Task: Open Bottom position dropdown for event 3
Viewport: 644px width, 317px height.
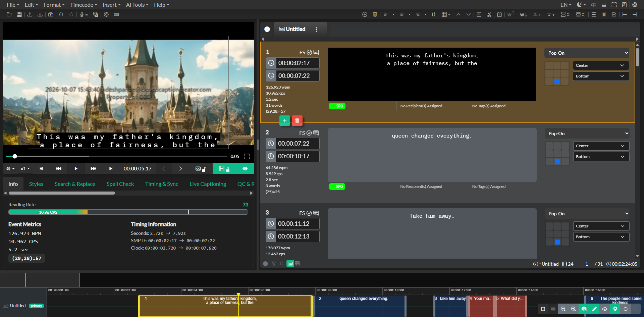Action: 601,237
